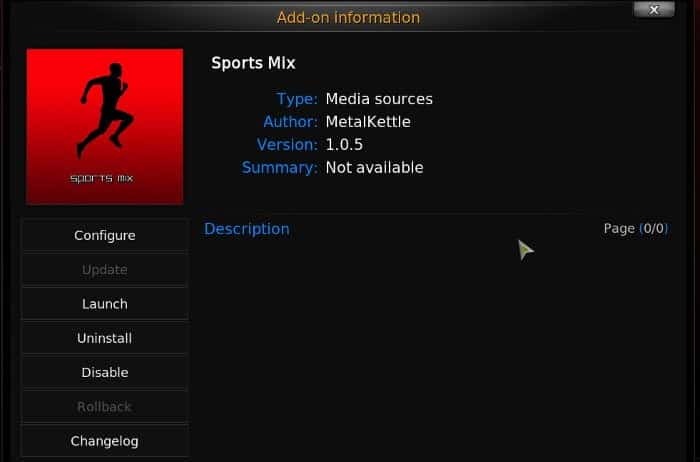Viewport: 700px width, 462px height.
Task: Launch the Sports Mix add-on
Action: [x=105, y=304]
